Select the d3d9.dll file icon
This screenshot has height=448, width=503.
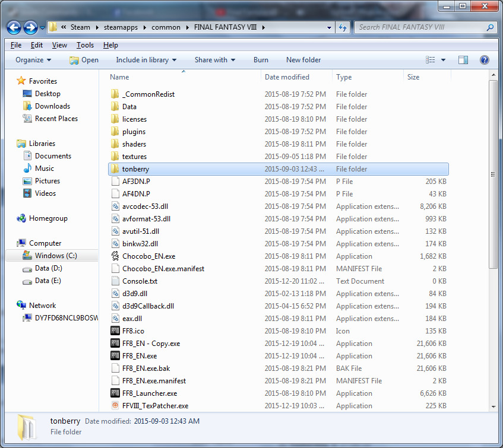click(x=115, y=293)
